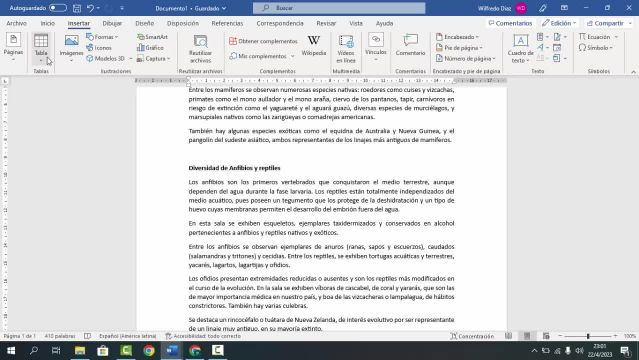Switch to web layout view icon
Screen dimensions: 639x360
546,336
